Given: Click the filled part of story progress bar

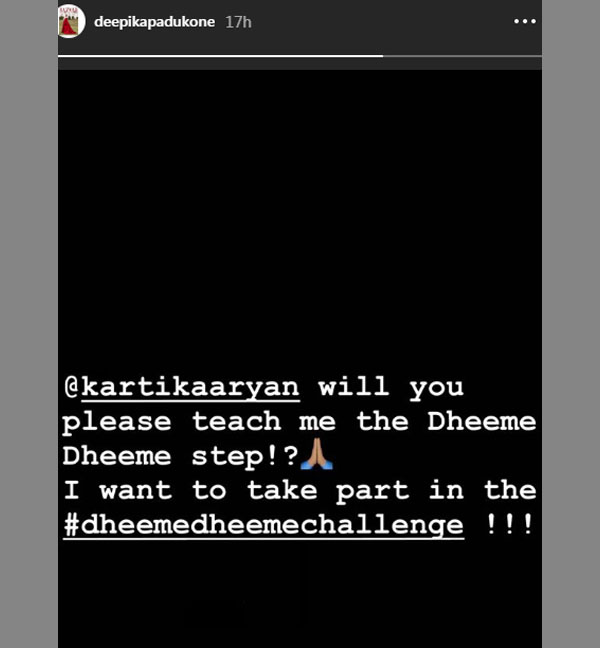Looking at the screenshot, I should 220,56.
